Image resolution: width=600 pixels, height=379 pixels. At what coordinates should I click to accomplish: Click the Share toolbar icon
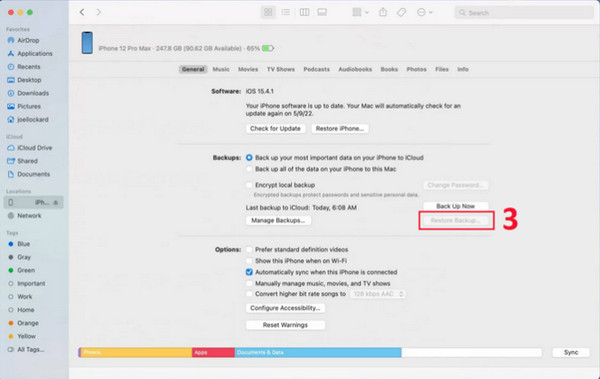point(383,12)
